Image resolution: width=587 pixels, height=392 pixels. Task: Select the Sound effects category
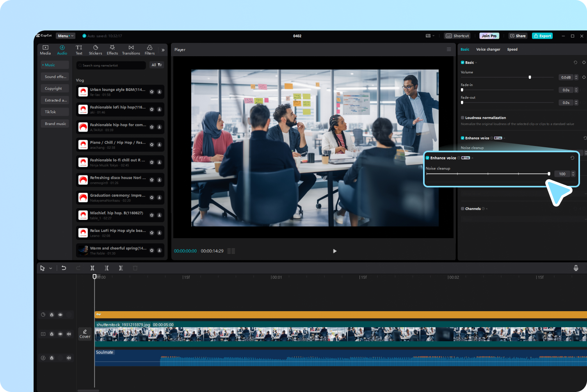55,77
